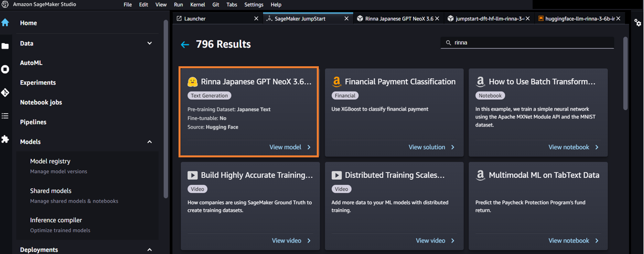This screenshot has height=254, width=644.
Task: Open the Home icon in left activity bar
Action: (5, 22)
